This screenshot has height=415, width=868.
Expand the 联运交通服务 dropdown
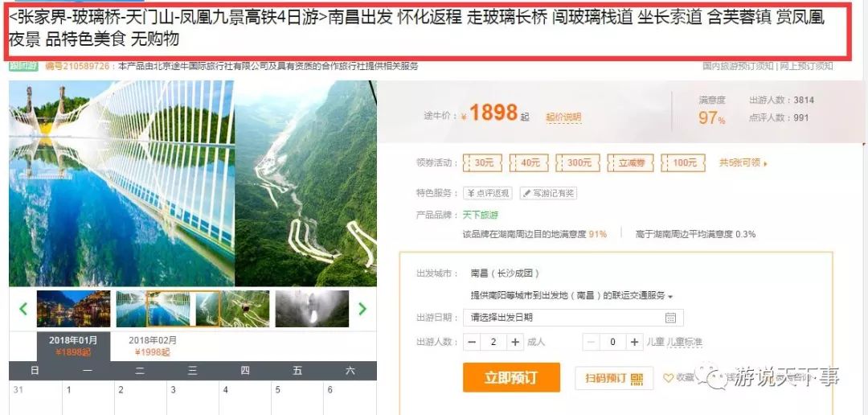point(571,296)
